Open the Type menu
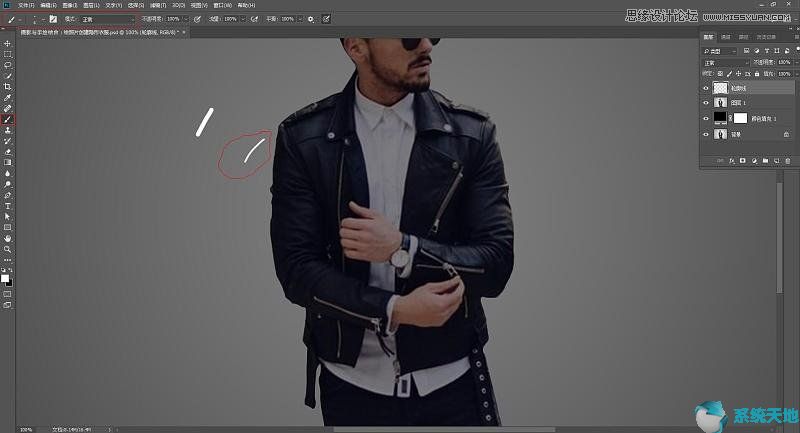This screenshot has height=433, width=800. pos(114,5)
